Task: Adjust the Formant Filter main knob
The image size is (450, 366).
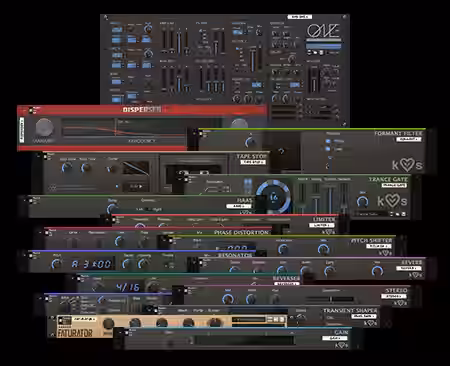Action: pyautogui.click(x=250, y=142)
